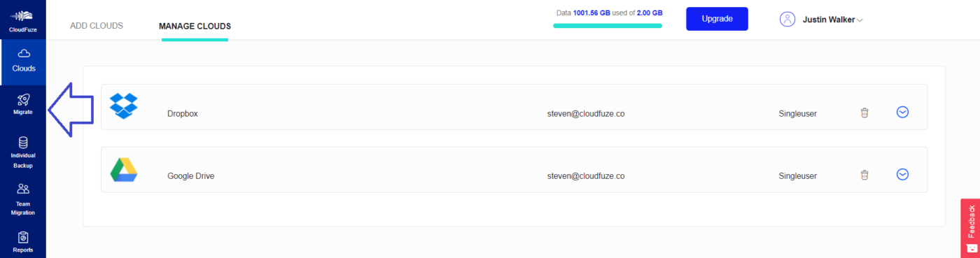Image resolution: width=980 pixels, height=258 pixels.
Task: Delete the Dropbox cloud with trash icon
Action: pyautogui.click(x=864, y=113)
